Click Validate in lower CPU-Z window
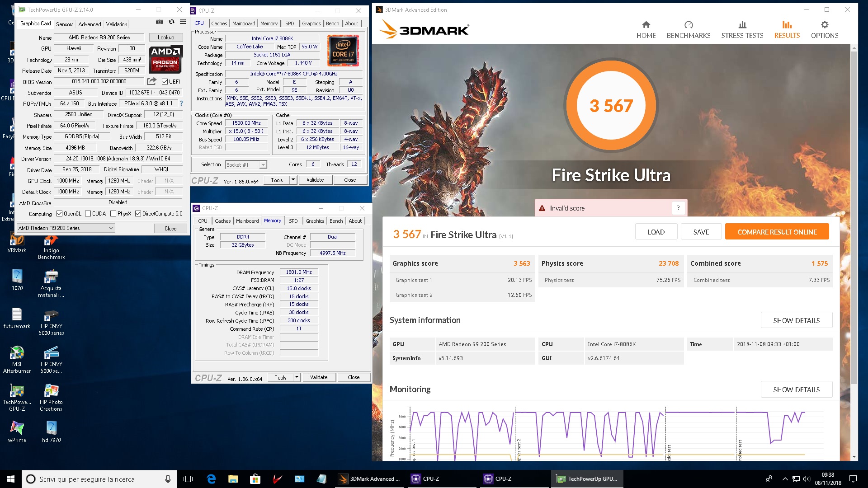 click(x=319, y=377)
